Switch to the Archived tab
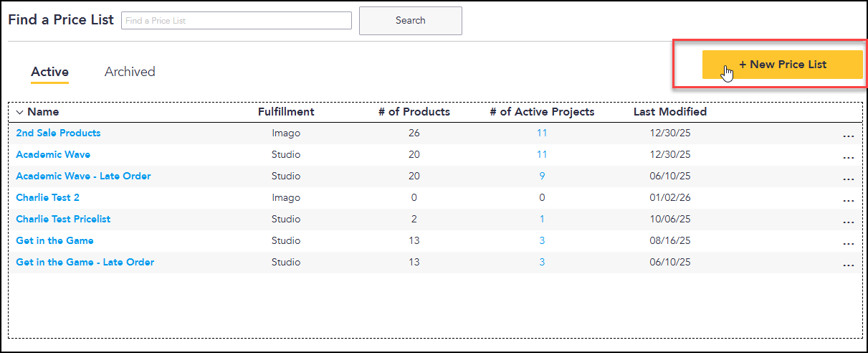 [x=130, y=72]
